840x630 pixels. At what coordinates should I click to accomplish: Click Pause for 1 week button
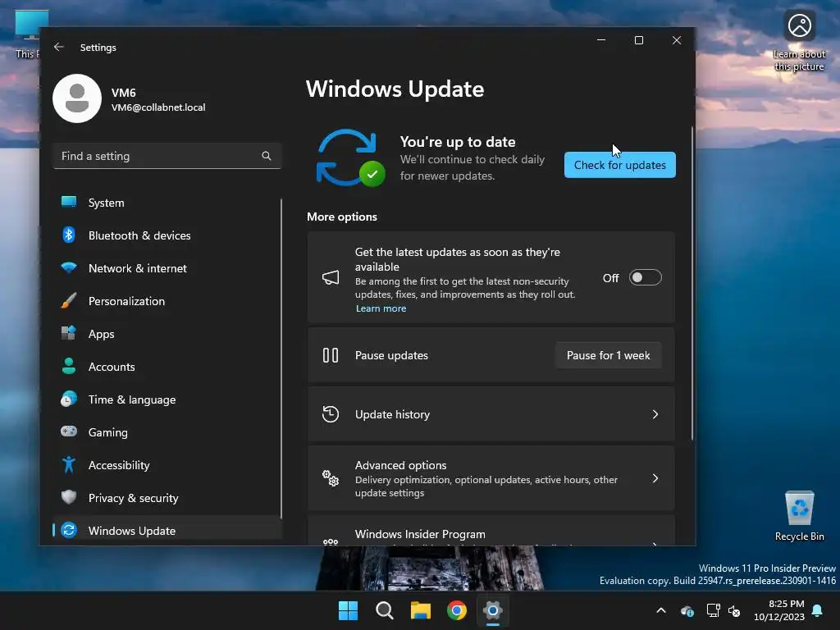(x=608, y=355)
